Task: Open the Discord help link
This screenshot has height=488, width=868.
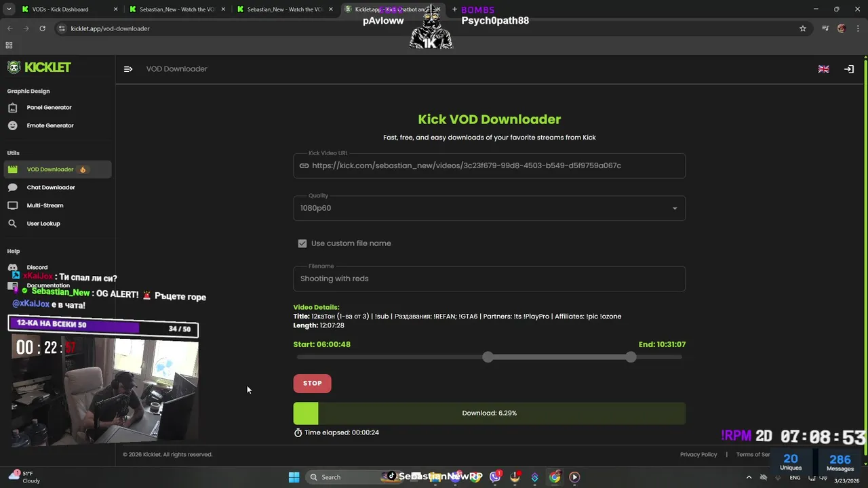Action: [37, 267]
